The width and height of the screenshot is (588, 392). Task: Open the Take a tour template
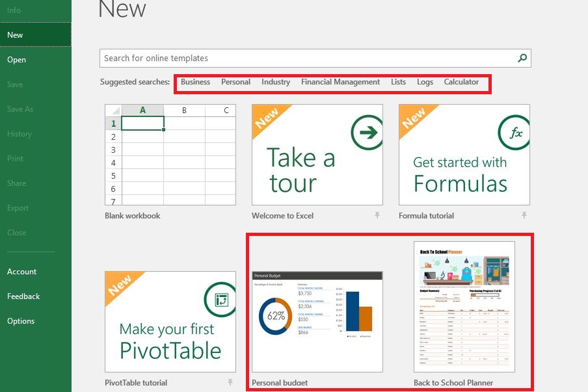[x=317, y=155]
